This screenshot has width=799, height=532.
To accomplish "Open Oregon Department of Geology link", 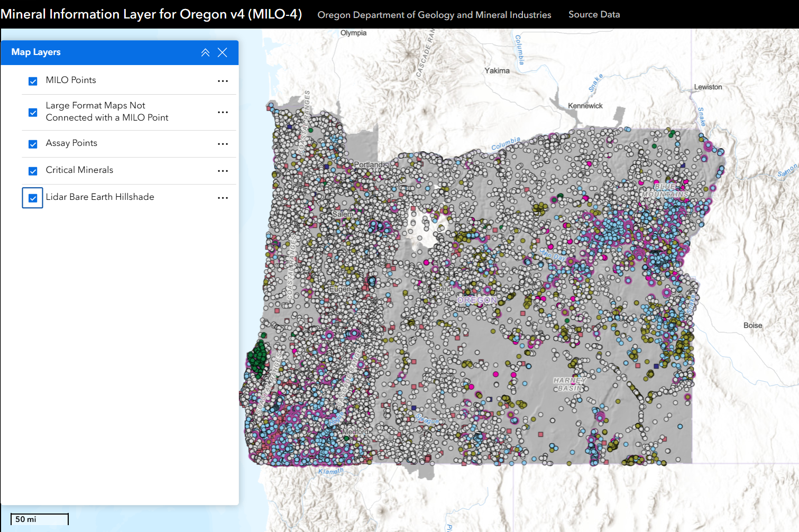I will click(434, 15).
